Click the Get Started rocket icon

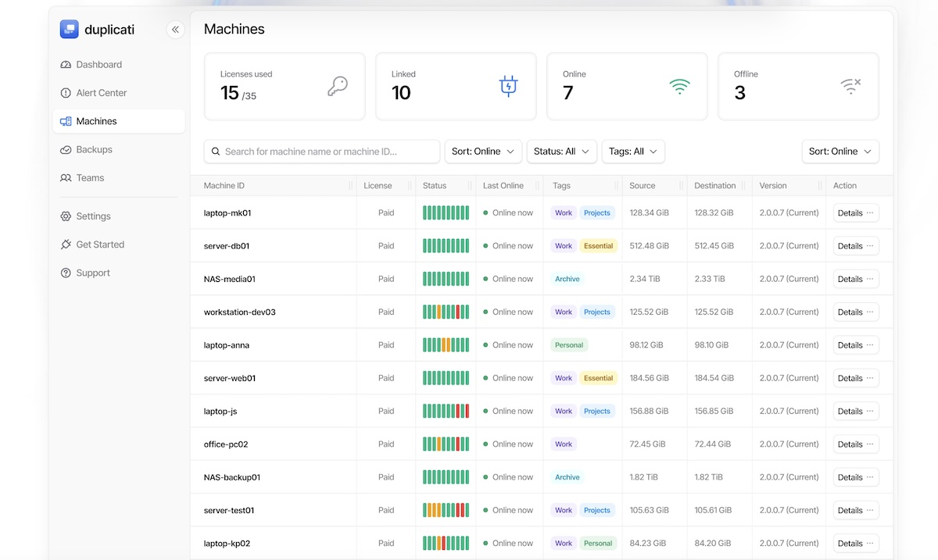(66, 244)
